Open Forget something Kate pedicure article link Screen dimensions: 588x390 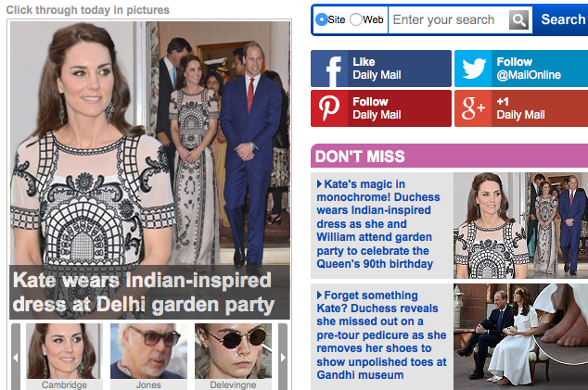381,335
